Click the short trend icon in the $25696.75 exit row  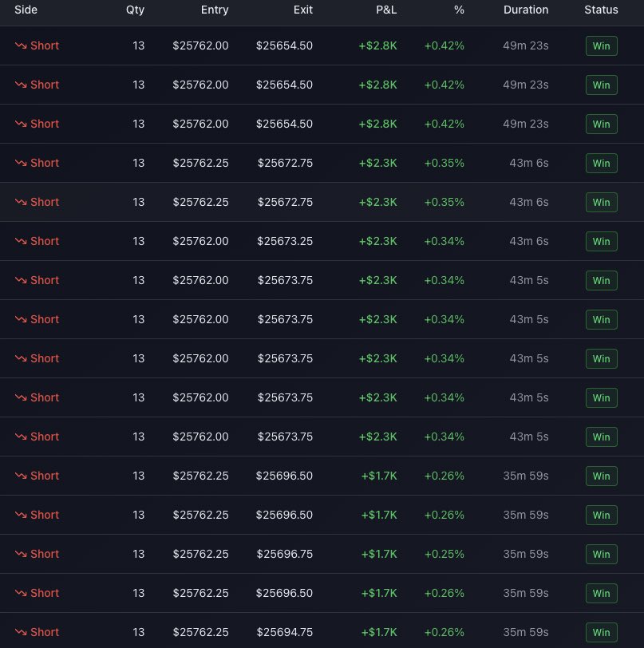point(21,554)
